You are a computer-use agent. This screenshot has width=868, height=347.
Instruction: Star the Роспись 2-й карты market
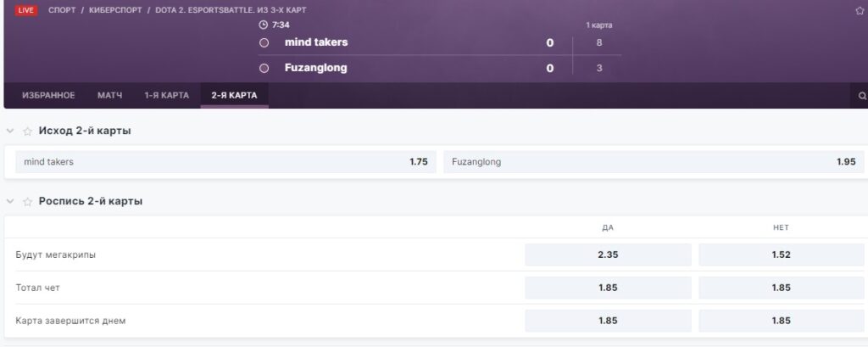(27, 202)
